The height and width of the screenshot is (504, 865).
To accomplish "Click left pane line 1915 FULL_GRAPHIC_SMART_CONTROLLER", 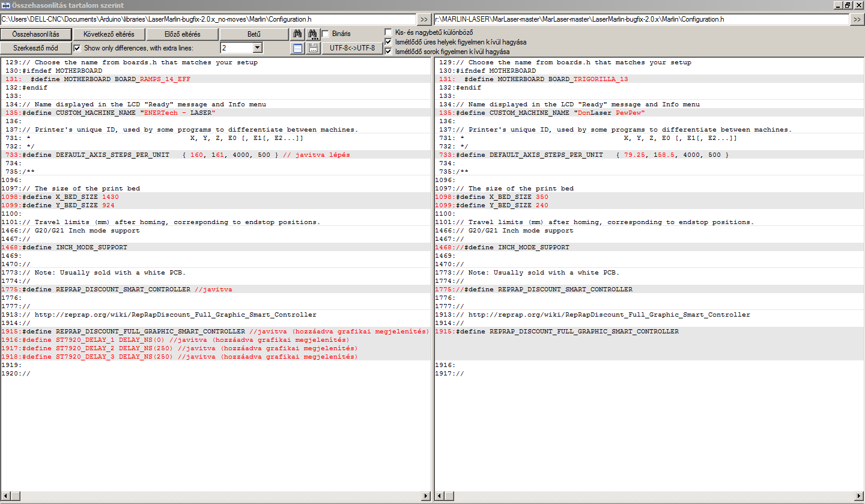I will tap(216, 331).
